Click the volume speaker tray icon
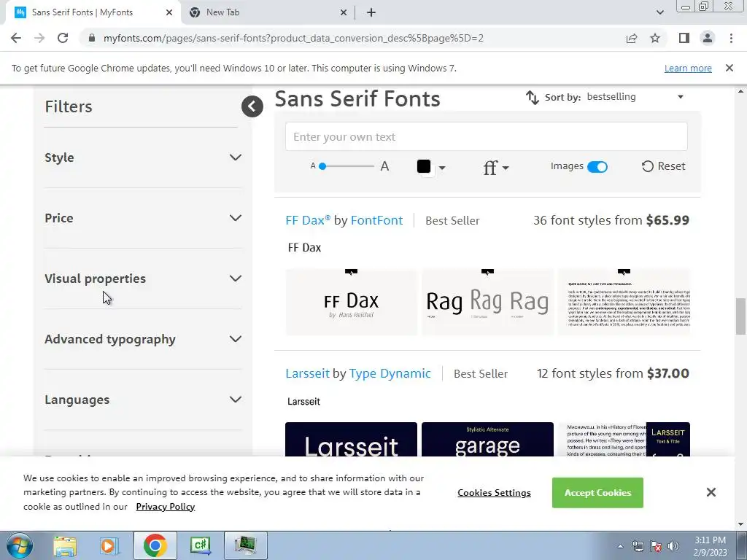 tap(673, 546)
